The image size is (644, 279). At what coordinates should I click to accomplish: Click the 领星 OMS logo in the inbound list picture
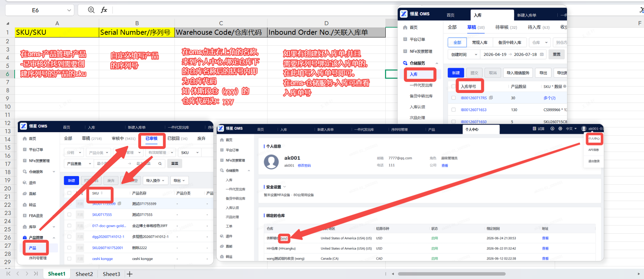[x=403, y=14]
